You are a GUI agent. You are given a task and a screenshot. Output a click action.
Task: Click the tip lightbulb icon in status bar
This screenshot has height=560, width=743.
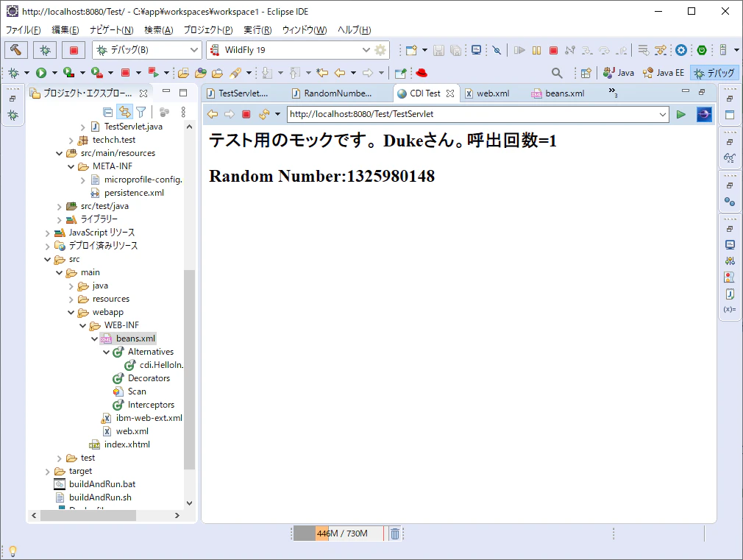coord(13,551)
